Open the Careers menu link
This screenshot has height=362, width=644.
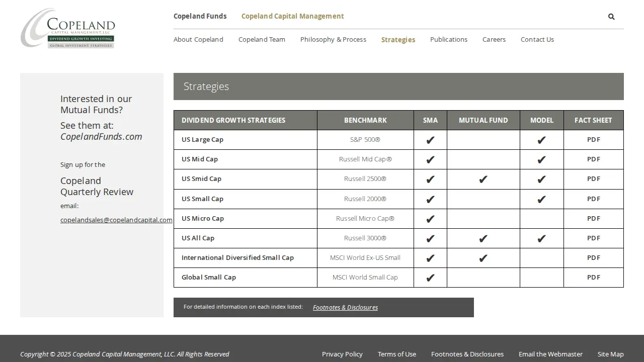tap(494, 39)
